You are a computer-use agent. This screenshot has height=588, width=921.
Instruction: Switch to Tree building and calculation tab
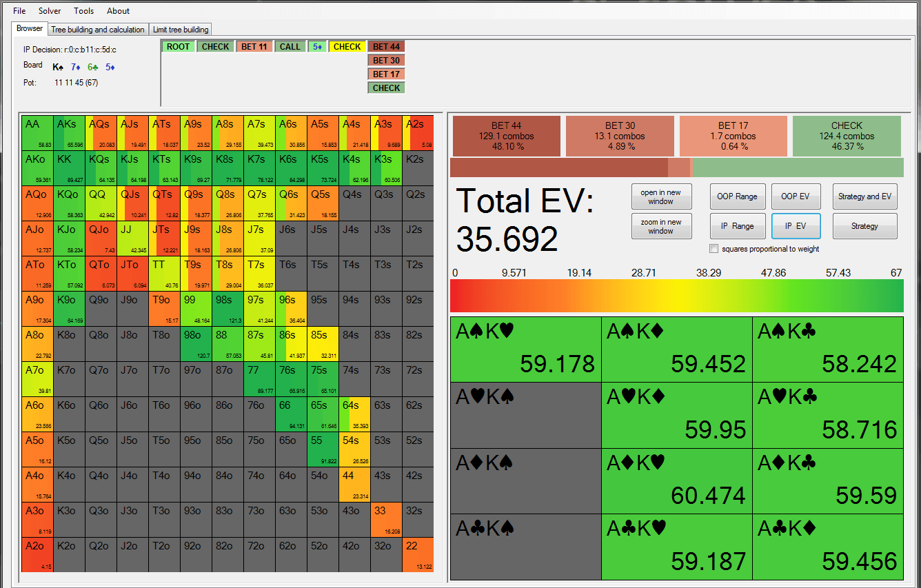[98, 30]
